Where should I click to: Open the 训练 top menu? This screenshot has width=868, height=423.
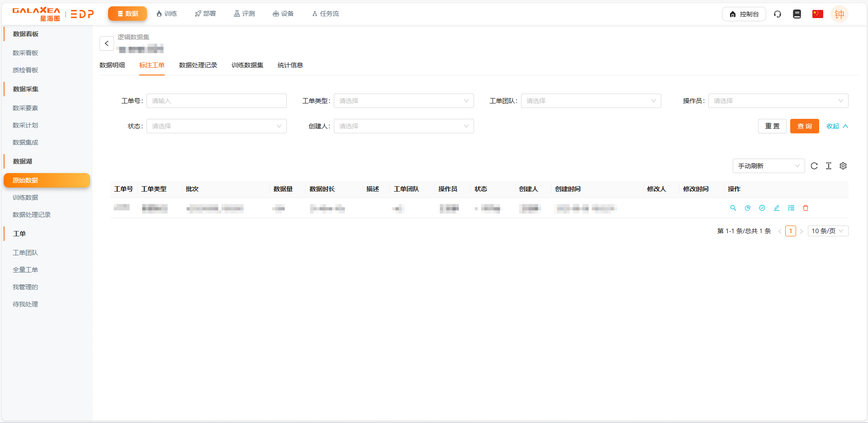[x=166, y=14]
